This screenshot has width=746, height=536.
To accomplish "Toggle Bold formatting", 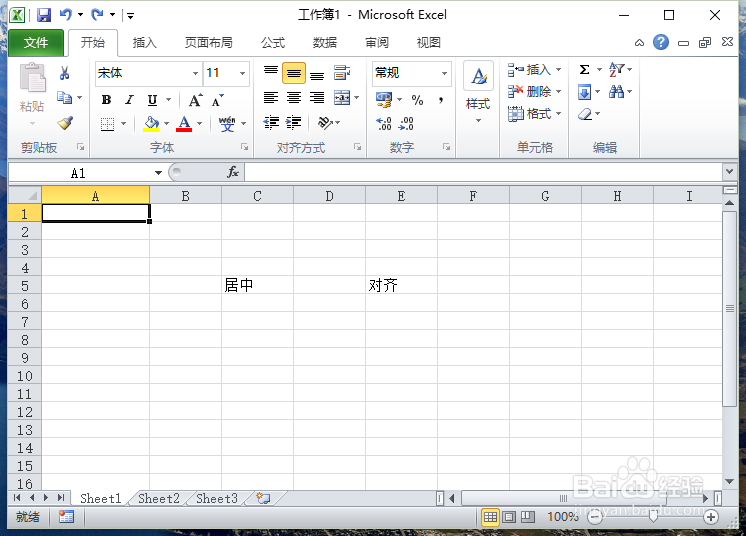I will (x=107, y=100).
